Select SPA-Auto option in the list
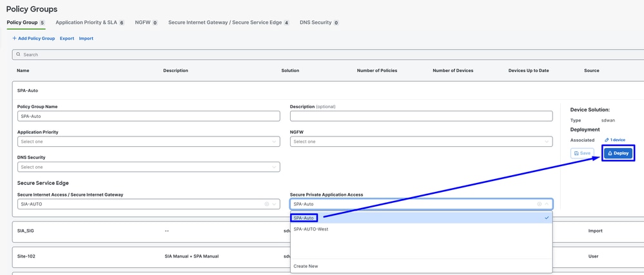The height and width of the screenshot is (275, 644). click(x=304, y=218)
